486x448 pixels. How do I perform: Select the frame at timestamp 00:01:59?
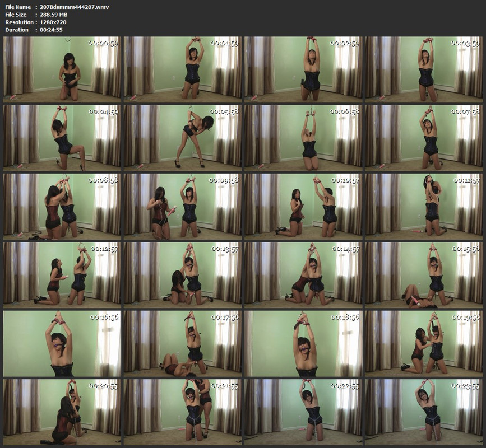point(183,69)
